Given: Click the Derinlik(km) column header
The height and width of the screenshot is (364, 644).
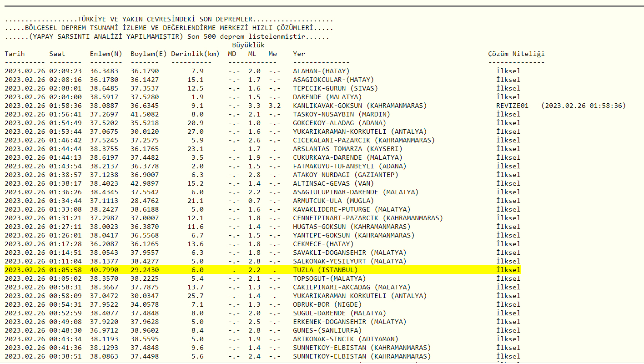Looking at the screenshot, I should tap(195, 54).
